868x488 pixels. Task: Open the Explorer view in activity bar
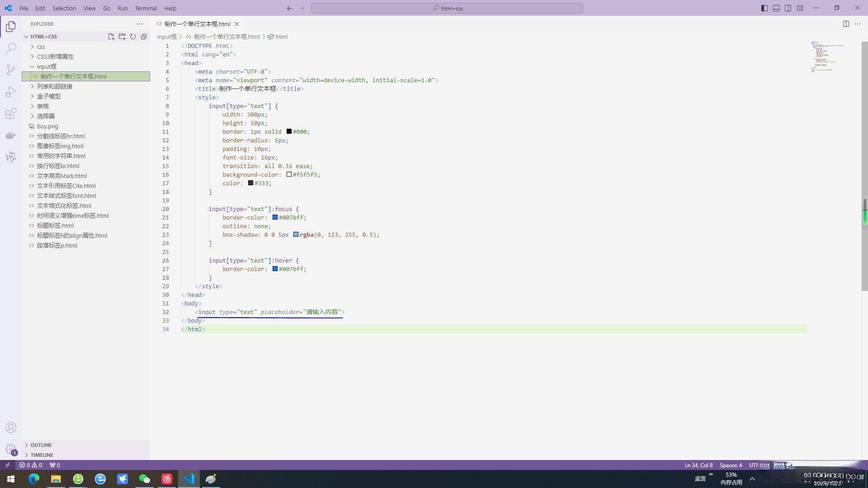click(x=11, y=27)
